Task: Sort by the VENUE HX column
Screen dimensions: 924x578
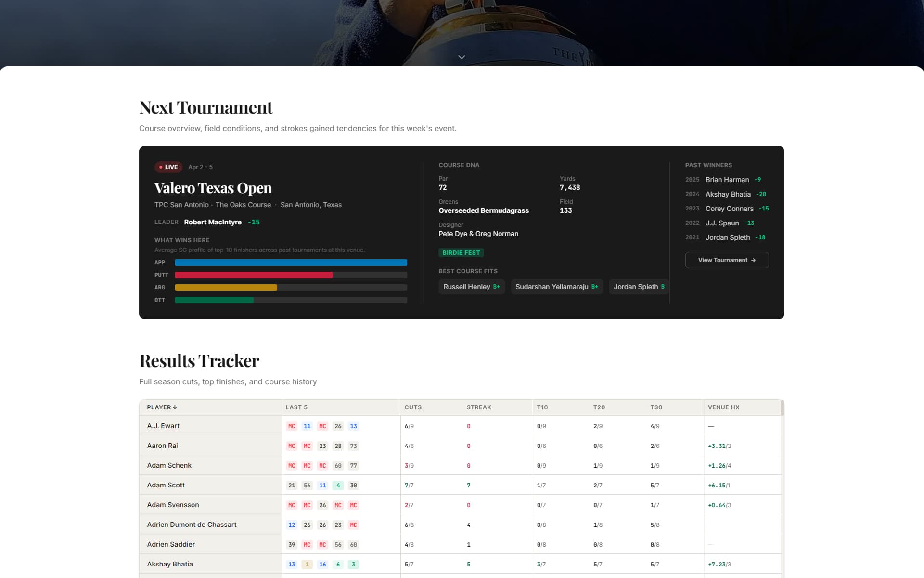Action: pos(723,407)
